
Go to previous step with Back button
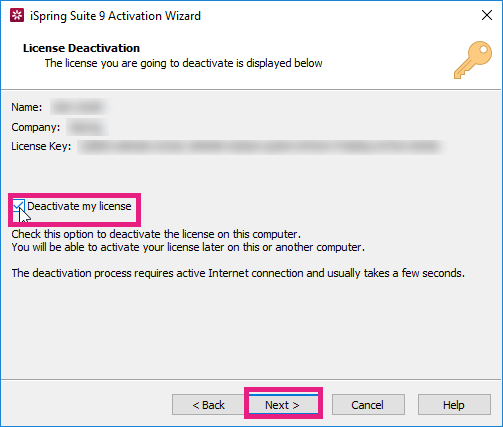pyautogui.click(x=208, y=405)
